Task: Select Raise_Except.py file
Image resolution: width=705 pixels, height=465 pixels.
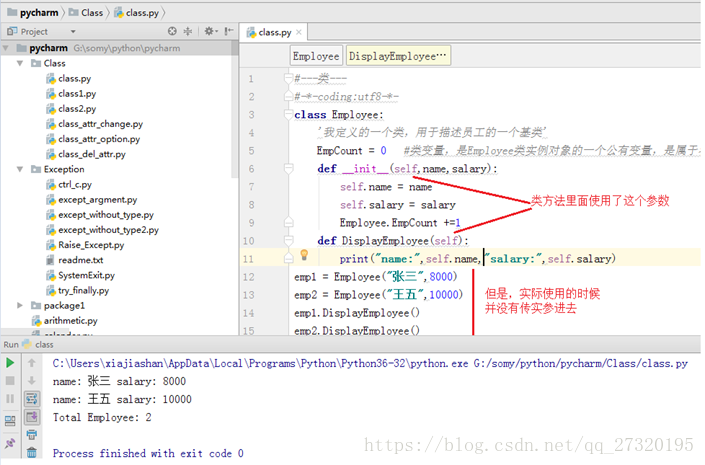Action: point(85,245)
